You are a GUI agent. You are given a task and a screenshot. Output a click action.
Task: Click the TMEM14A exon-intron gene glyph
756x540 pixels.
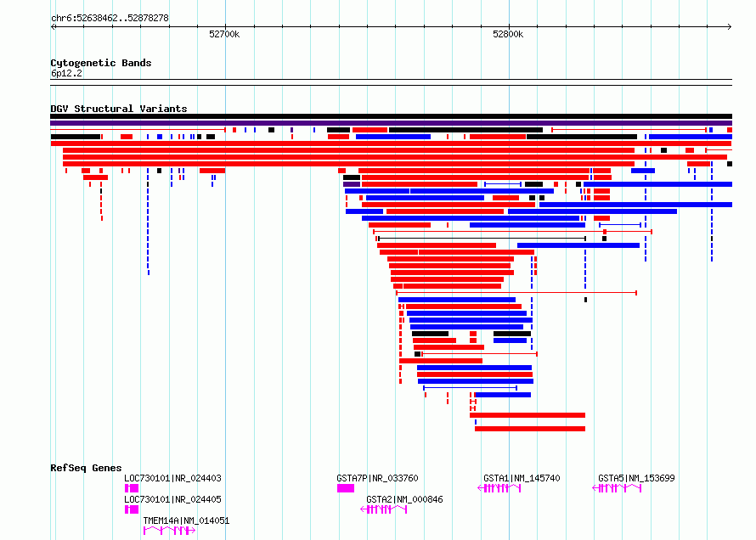(x=169, y=531)
